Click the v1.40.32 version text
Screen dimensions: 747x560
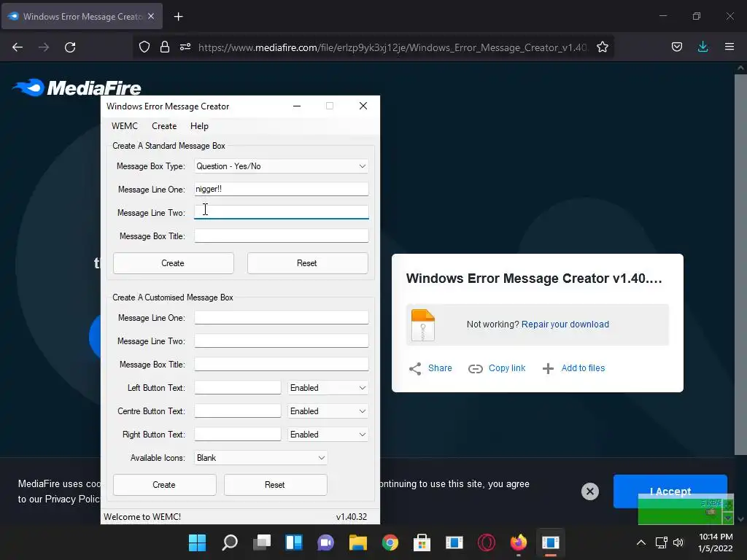tap(352, 517)
